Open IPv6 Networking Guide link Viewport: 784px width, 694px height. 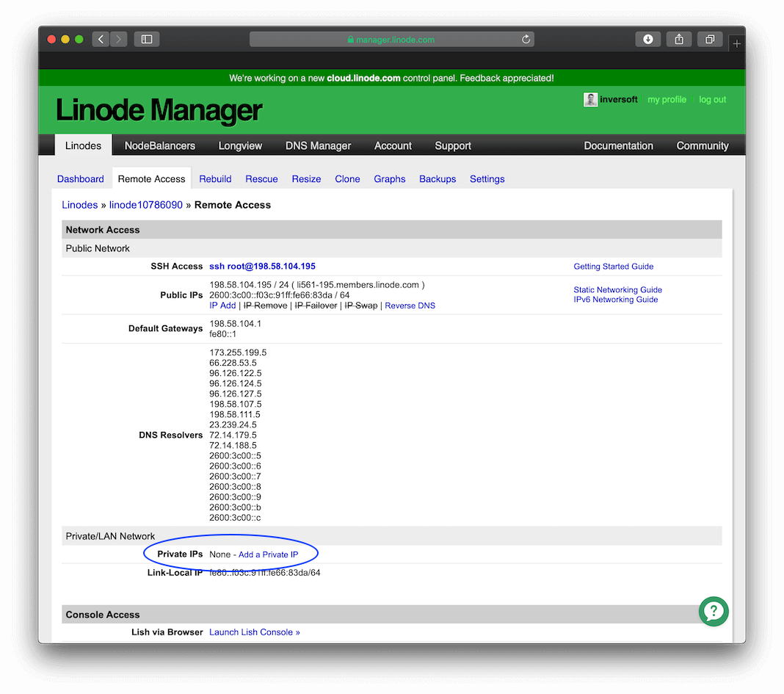615,299
